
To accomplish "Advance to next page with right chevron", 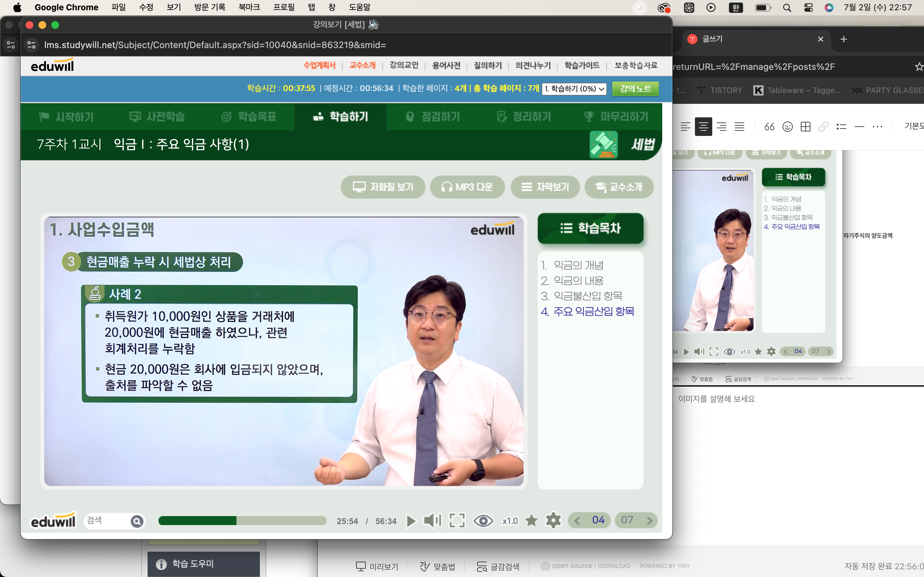I will (649, 521).
